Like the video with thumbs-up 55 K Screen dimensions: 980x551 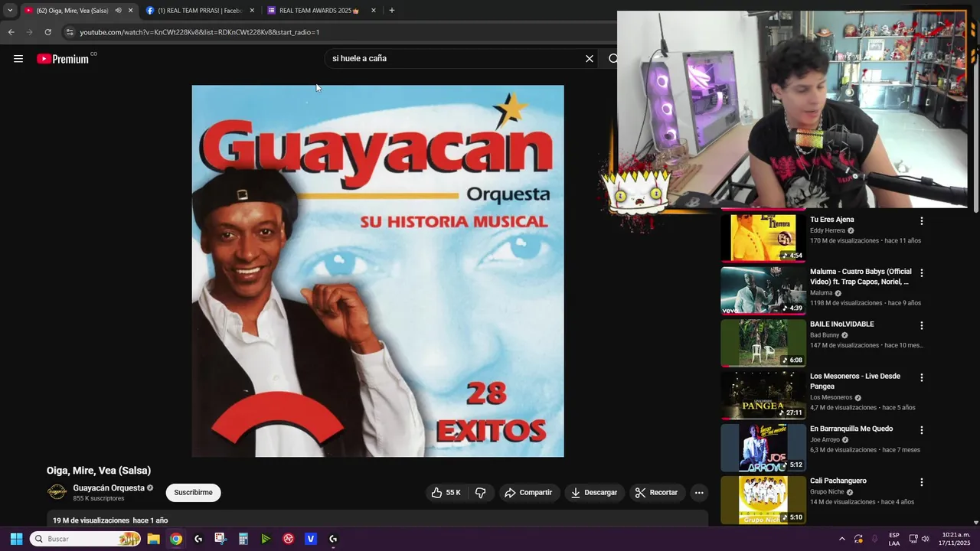(x=446, y=493)
